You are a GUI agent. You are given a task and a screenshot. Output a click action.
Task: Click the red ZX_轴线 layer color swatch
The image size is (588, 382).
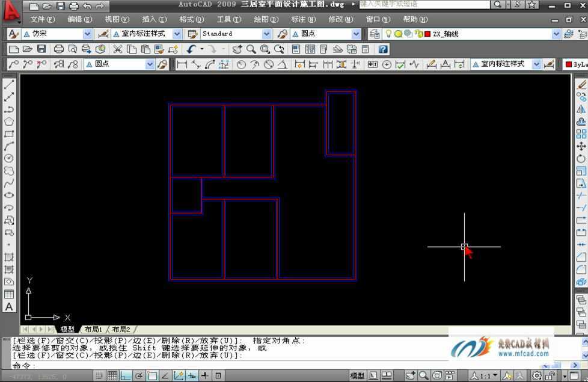tap(427, 34)
